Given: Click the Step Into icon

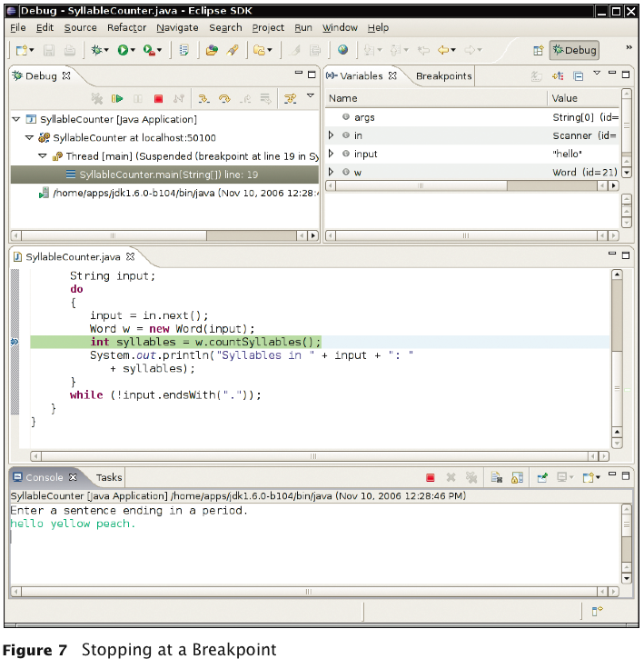Looking at the screenshot, I should pos(203,98).
